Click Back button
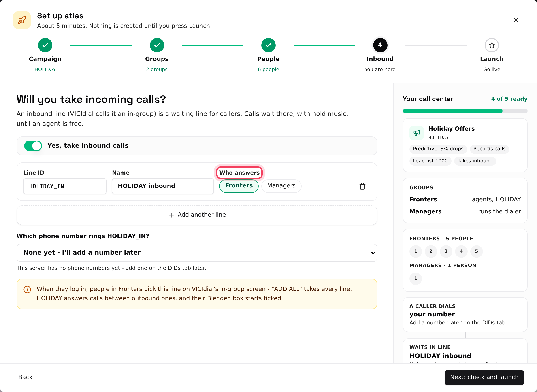 25,377
